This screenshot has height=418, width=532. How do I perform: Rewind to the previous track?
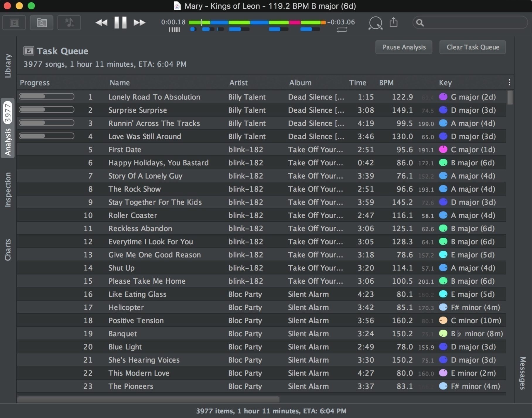pyautogui.click(x=101, y=23)
